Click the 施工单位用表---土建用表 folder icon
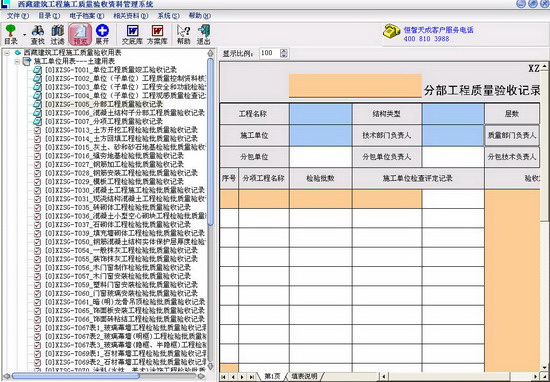This screenshot has width=550, height=382. tap(27, 61)
